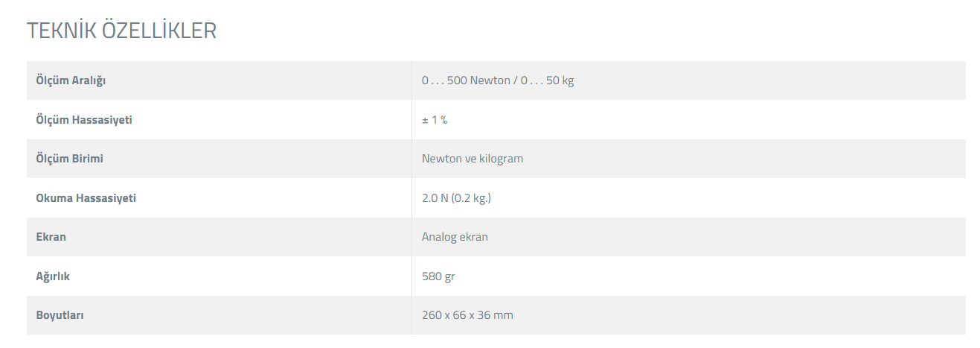Screen dimensions: 980x348
Task: Click the 0...500 Newton / 0...50 kg value
Action: 498,80
